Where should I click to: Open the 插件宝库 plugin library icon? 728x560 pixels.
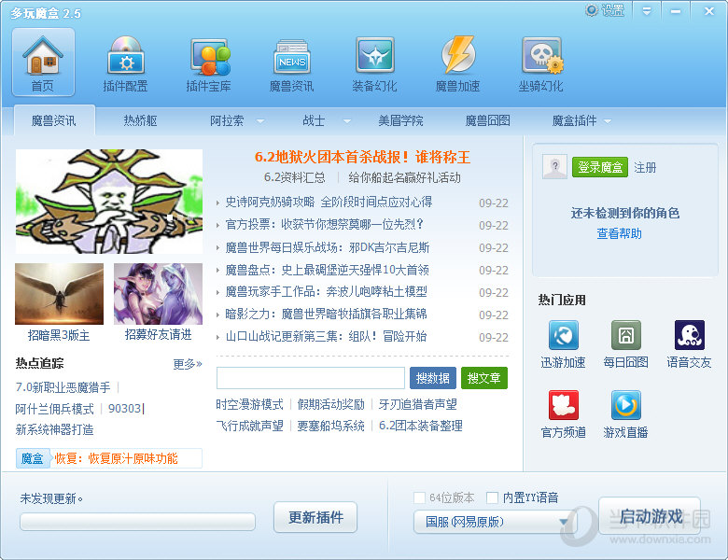pyautogui.click(x=209, y=63)
